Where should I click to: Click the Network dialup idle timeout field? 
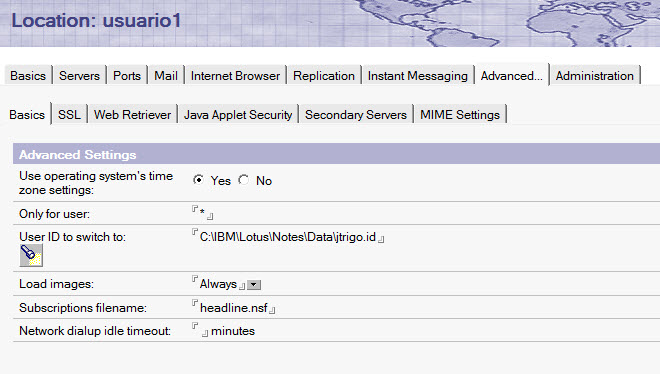(x=200, y=331)
